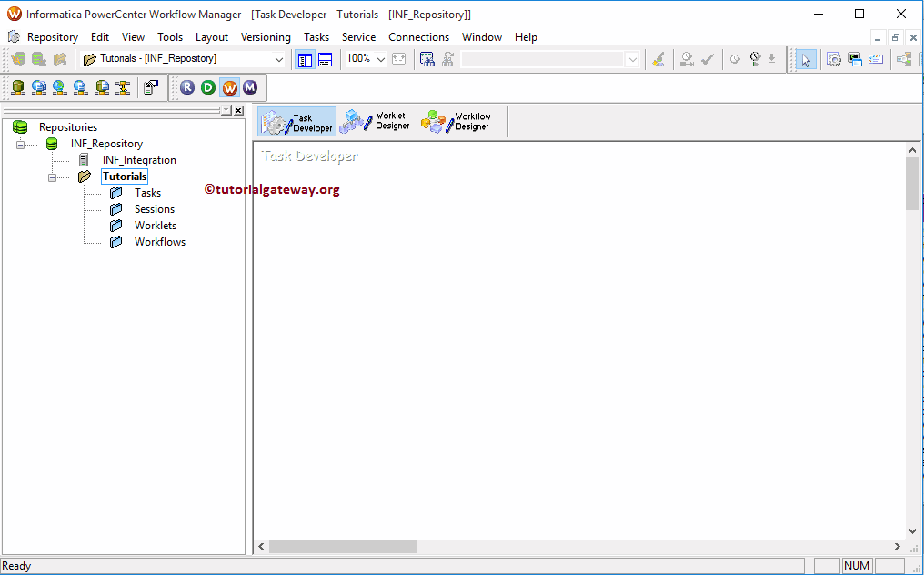Open the Layout menu
Image resolution: width=924 pixels, height=575 pixels.
coord(212,37)
